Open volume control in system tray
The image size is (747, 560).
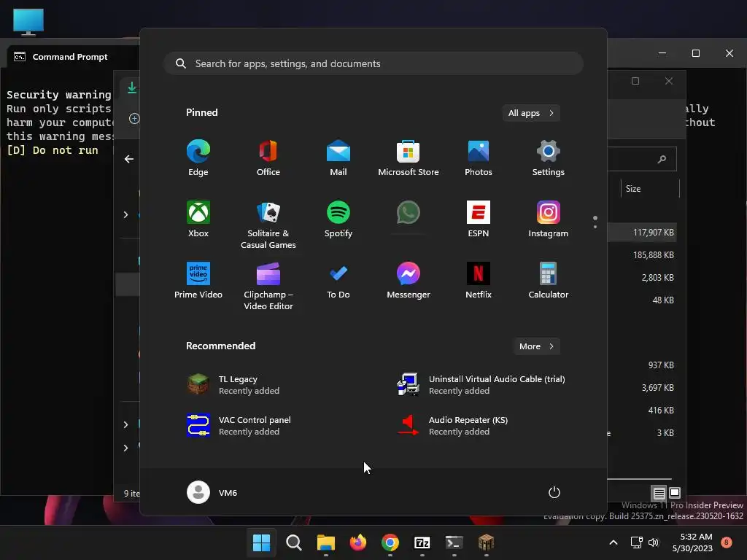(654, 542)
